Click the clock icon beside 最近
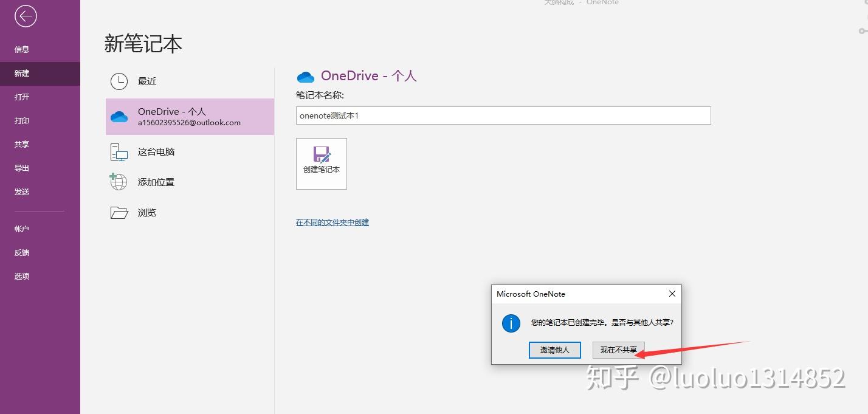The image size is (868, 414). (x=119, y=81)
